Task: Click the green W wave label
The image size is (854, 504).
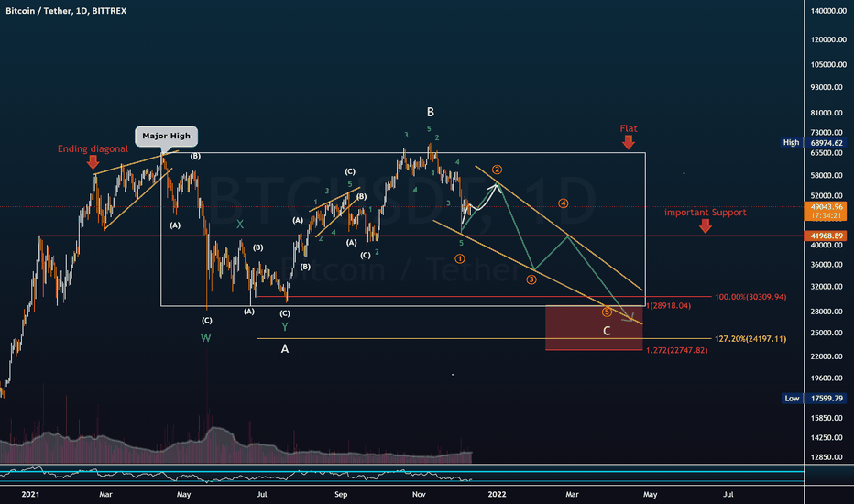Action: (x=205, y=338)
